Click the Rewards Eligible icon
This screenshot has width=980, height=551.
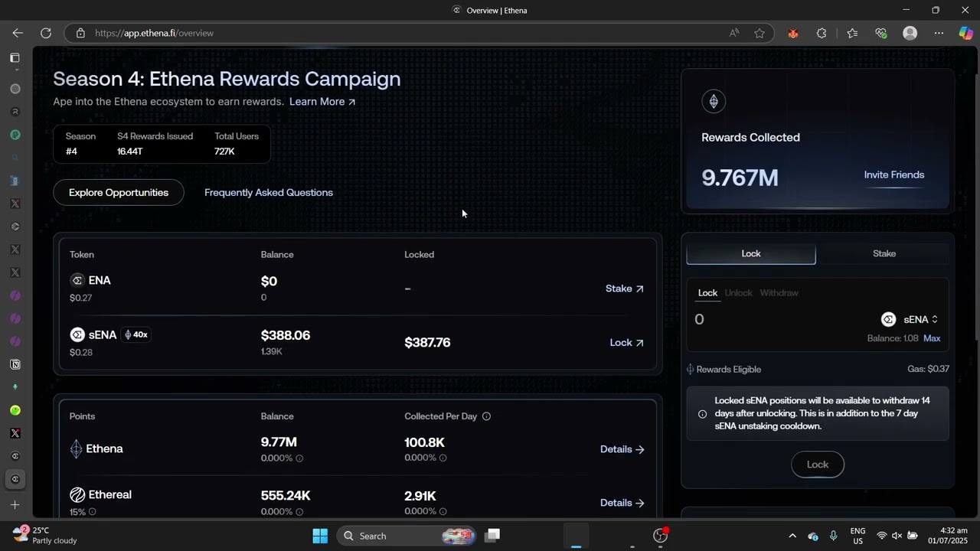coord(690,369)
